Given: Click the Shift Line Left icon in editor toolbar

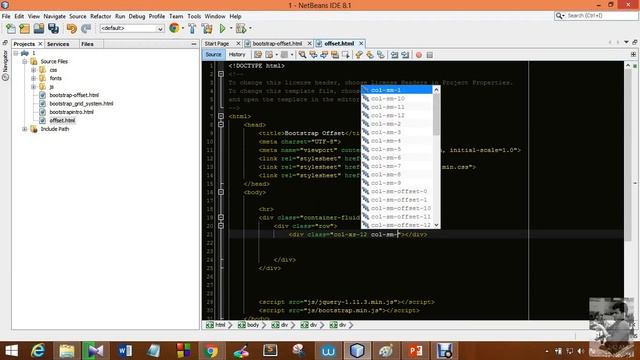Looking at the screenshot, I should [x=394, y=55].
